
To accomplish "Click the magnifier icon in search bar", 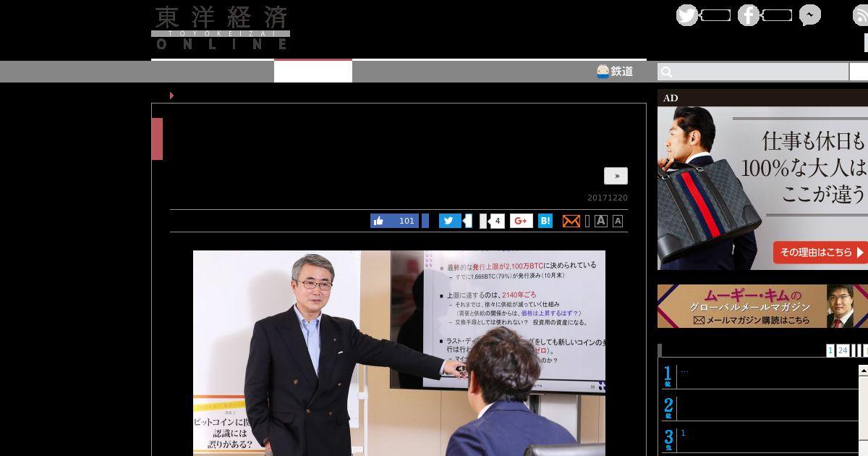I will tap(667, 72).
